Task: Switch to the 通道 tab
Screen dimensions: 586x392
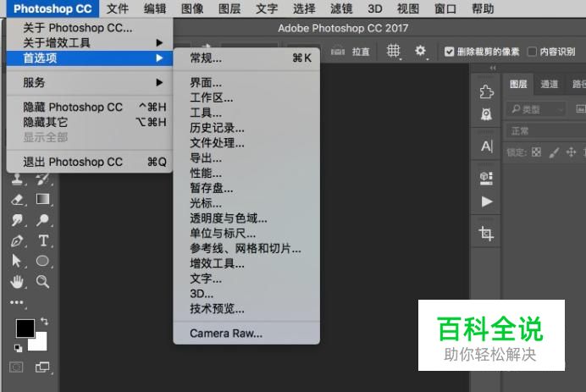Action: [549, 85]
